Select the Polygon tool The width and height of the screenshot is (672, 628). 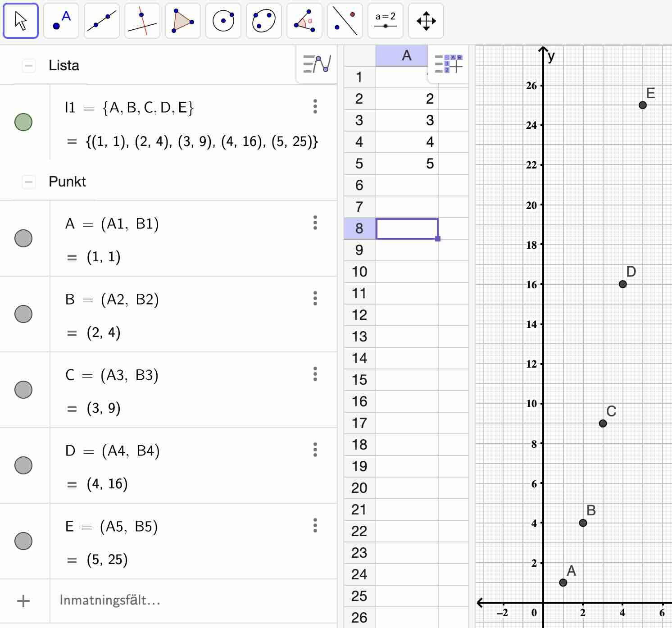click(182, 20)
